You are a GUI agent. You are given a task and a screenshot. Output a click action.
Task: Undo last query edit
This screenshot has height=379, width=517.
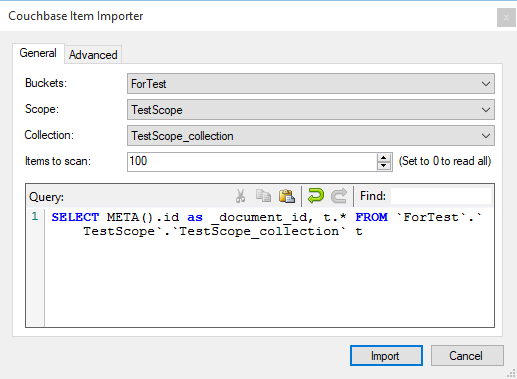[x=316, y=196]
